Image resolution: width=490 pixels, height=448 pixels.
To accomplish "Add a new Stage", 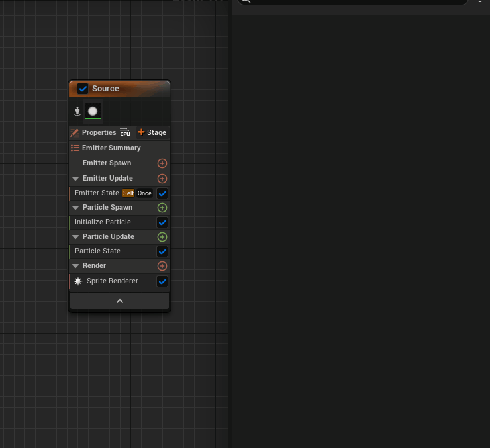I will (152, 132).
